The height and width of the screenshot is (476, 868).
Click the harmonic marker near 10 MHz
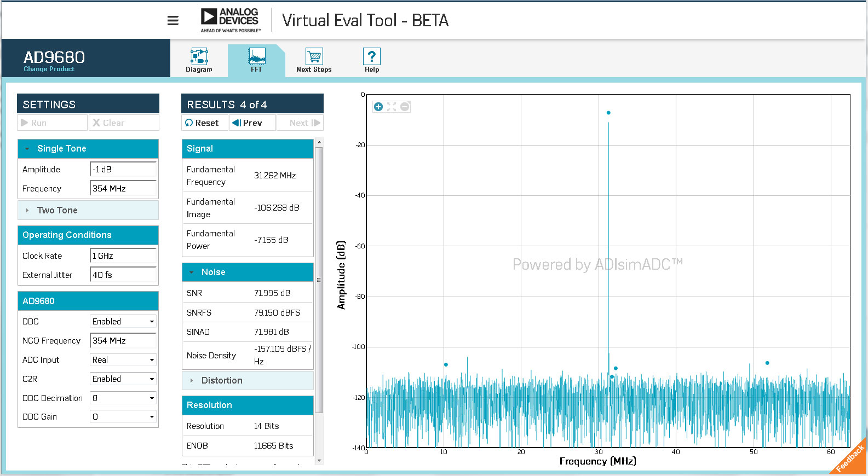pos(446,364)
